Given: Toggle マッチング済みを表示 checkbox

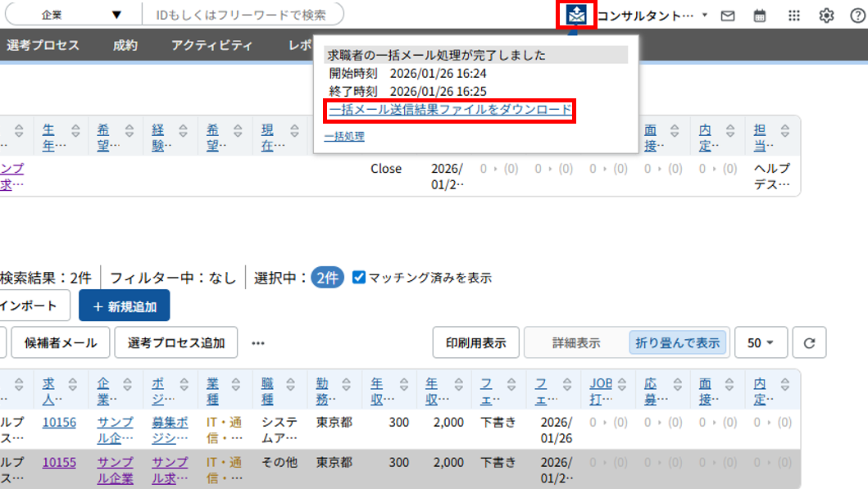Looking at the screenshot, I should point(358,278).
